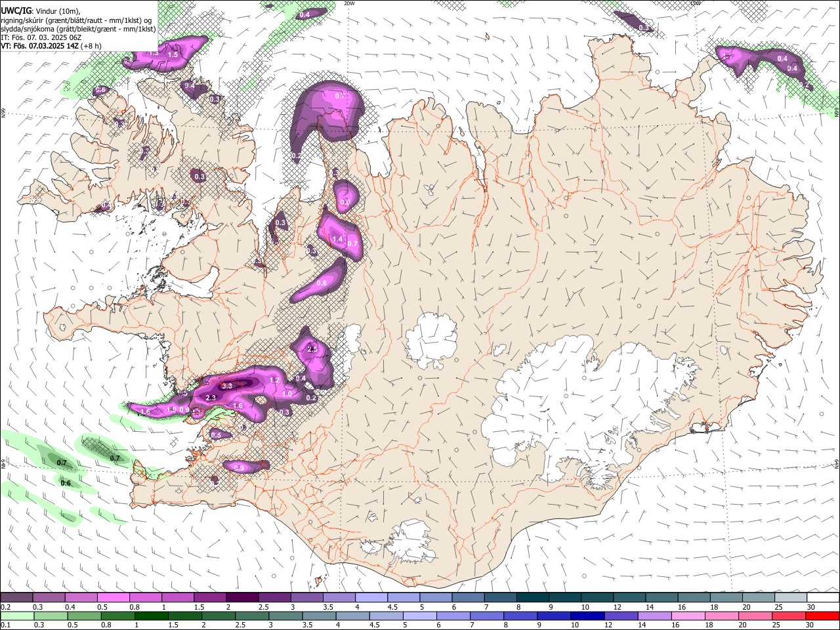
Task: Select the light grey upper swatch between 25 and 30
Action: click(789, 597)
